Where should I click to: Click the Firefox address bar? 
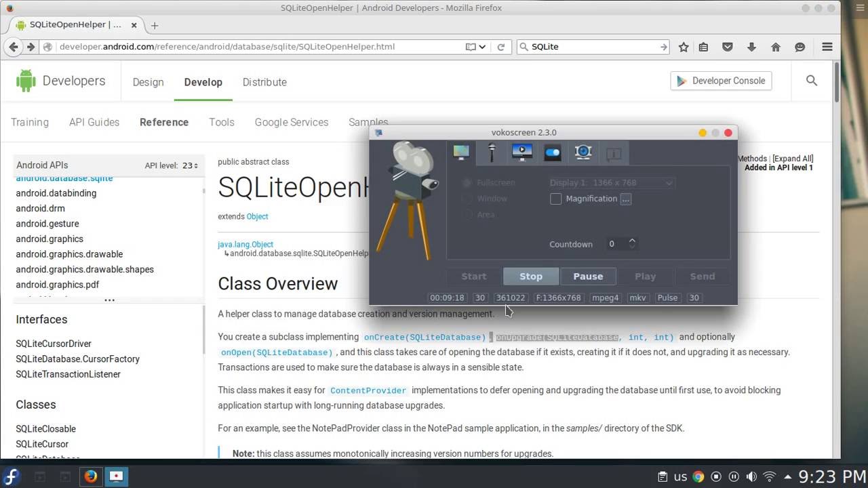pyautogui.click(x=258, y=47)
